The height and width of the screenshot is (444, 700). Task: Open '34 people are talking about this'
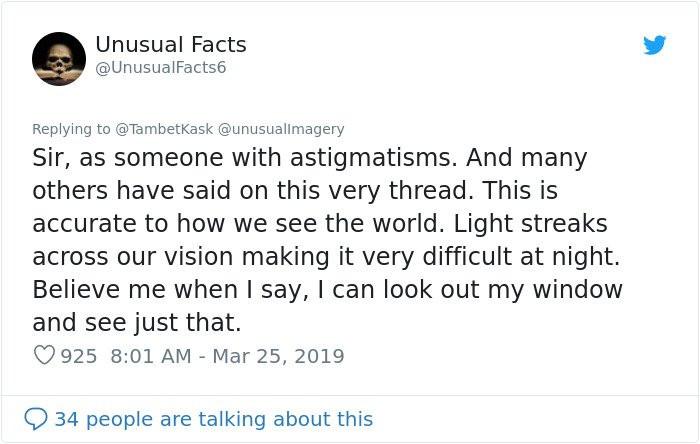213,419
